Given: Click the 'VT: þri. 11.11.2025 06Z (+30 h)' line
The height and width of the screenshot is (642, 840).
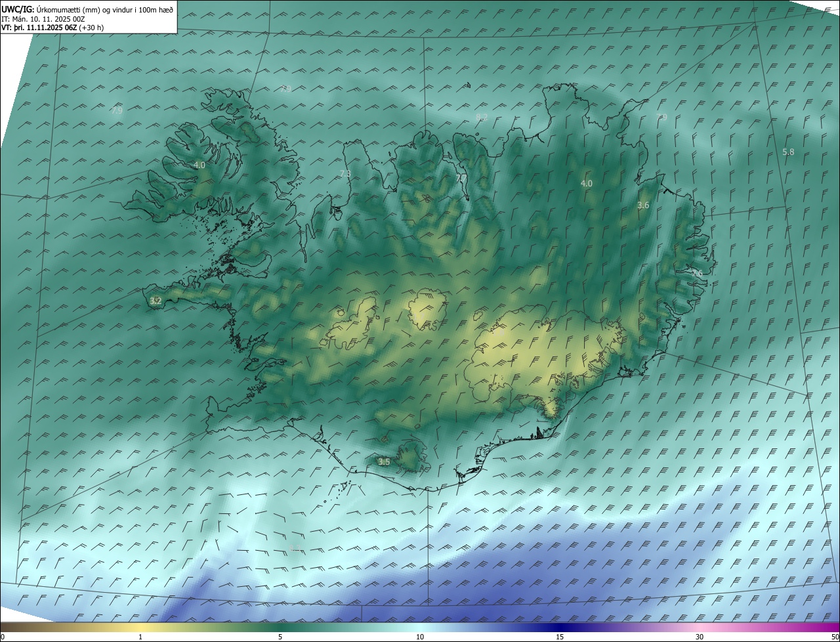Looking at the screenshot, I should tap(52, 28).
